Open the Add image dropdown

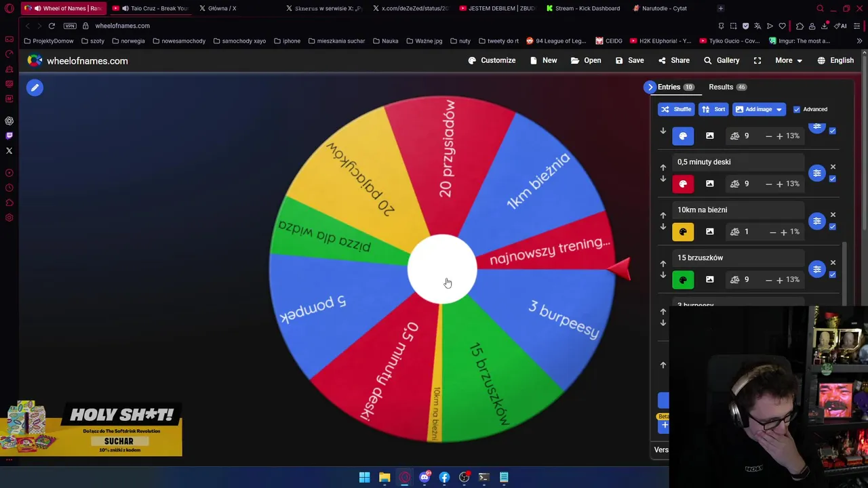coord(759,109)
